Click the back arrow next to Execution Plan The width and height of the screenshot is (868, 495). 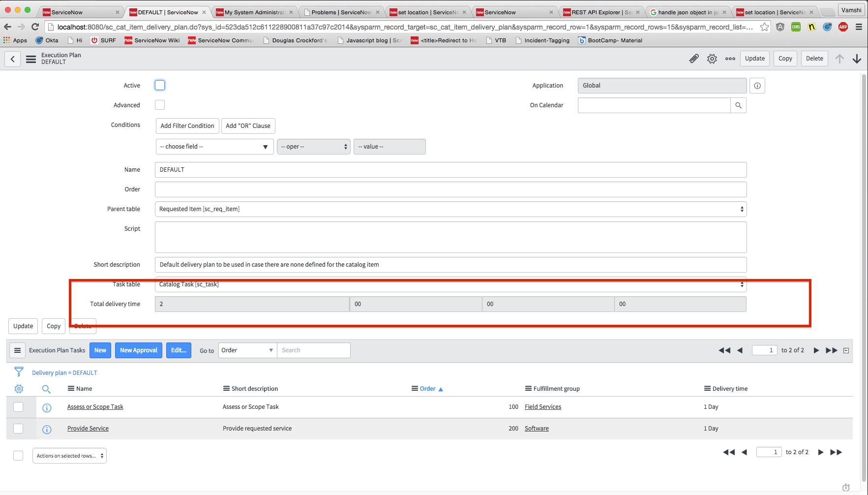[x=12, y=59]
